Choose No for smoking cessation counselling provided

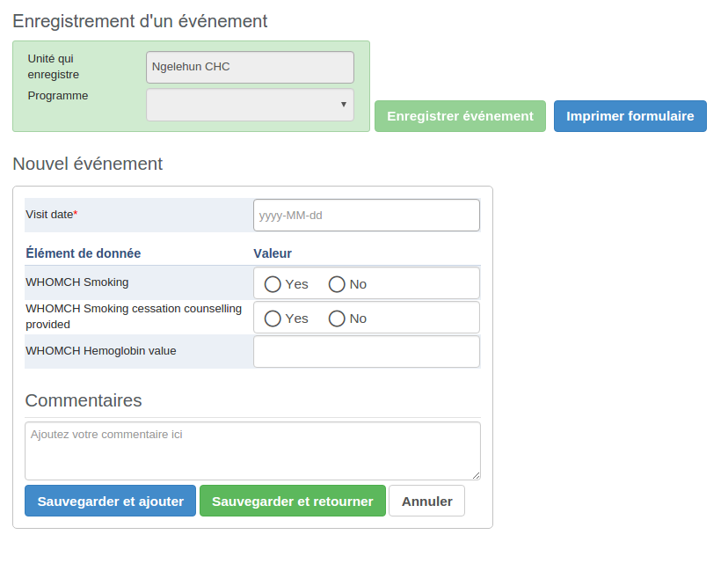337,319
